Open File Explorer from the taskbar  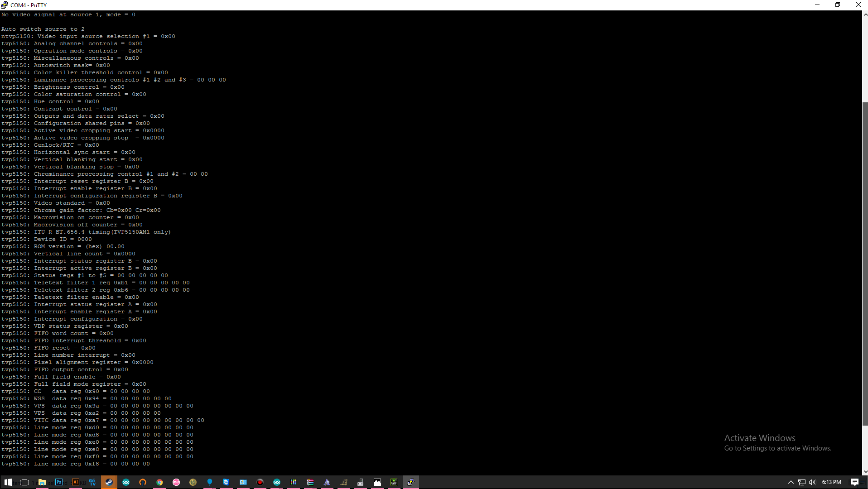[42, 482]
